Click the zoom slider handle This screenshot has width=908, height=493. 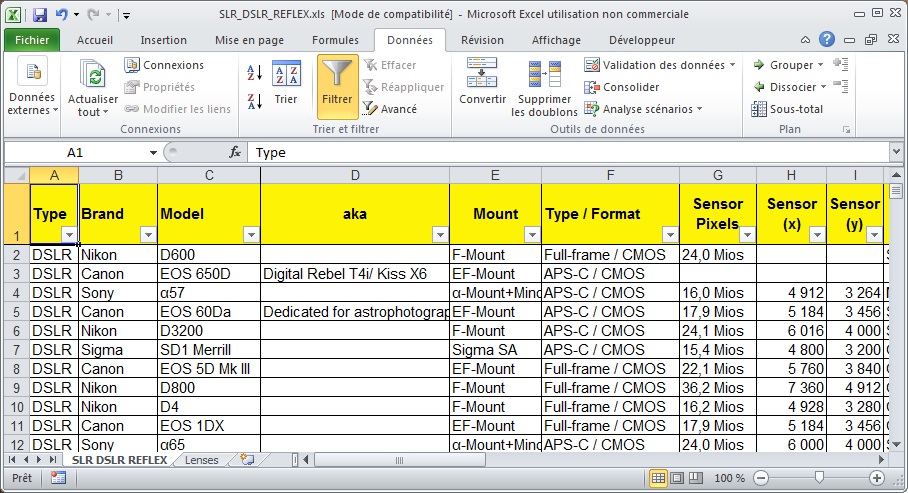click(x=819, y=477)
